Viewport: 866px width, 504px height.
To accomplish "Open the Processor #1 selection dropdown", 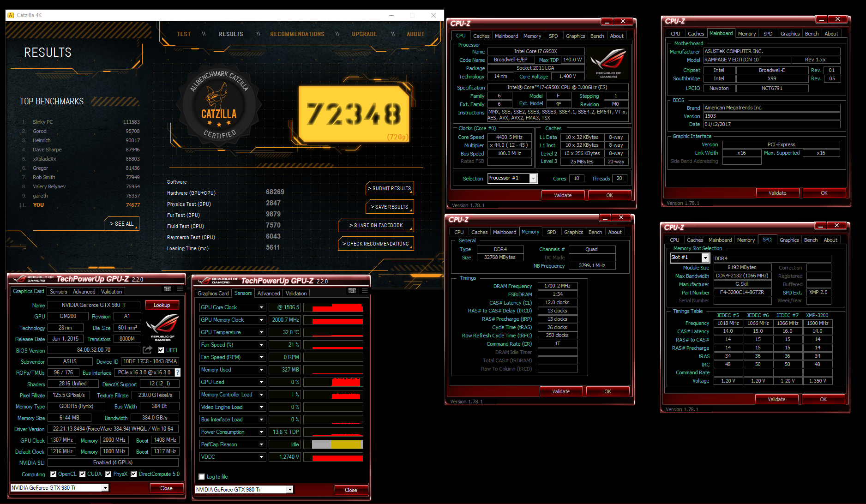I will 533,179.
